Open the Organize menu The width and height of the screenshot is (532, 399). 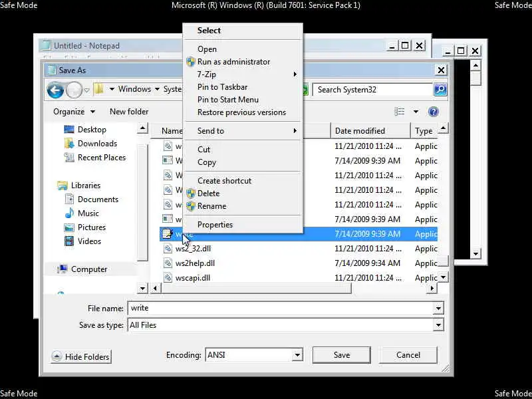click(x=74, y=112)
